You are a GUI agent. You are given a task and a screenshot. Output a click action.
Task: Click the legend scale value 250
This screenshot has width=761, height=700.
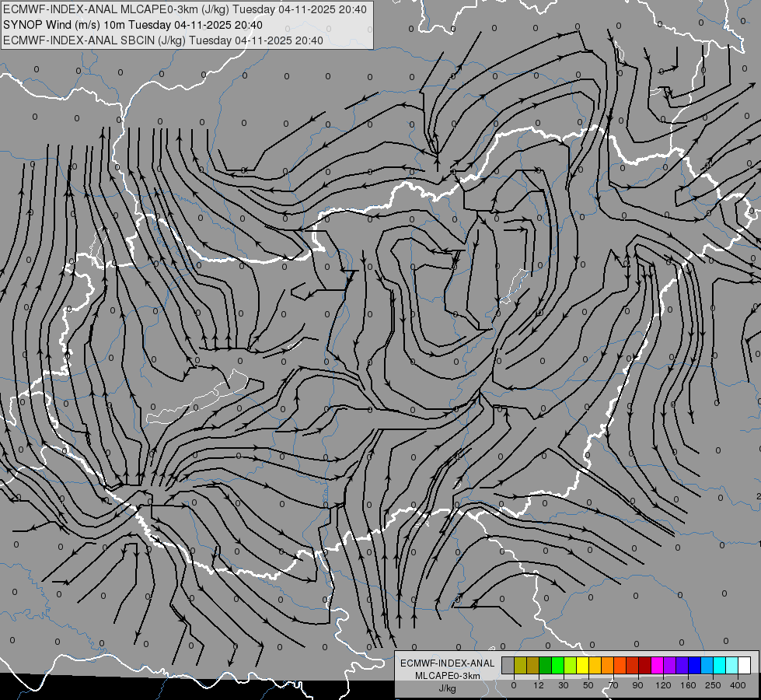tap(713, 685)
